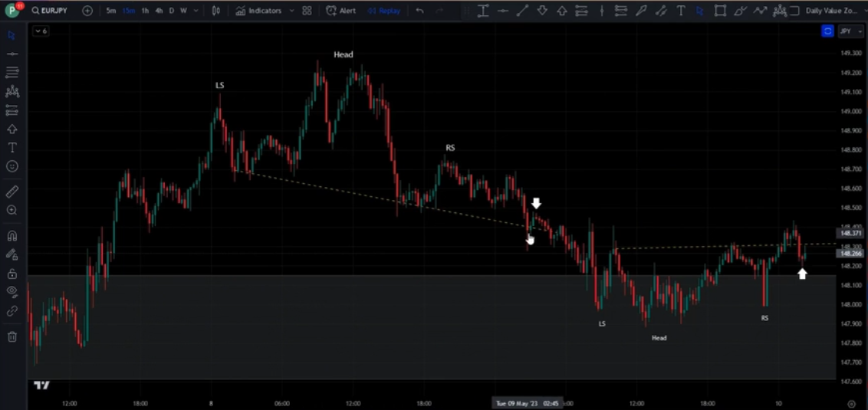Open the user profile avatar menu
The image size is (868, 410).
(12, 10)
